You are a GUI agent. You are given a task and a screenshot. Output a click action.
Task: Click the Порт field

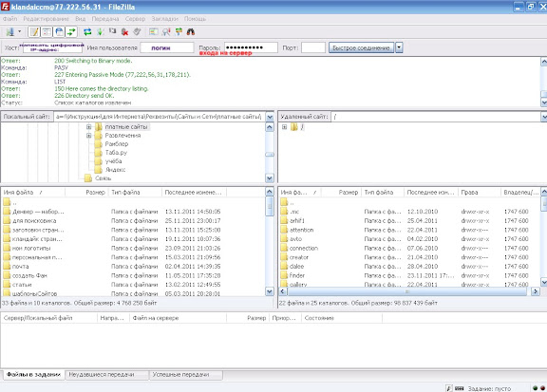(313, 47)
